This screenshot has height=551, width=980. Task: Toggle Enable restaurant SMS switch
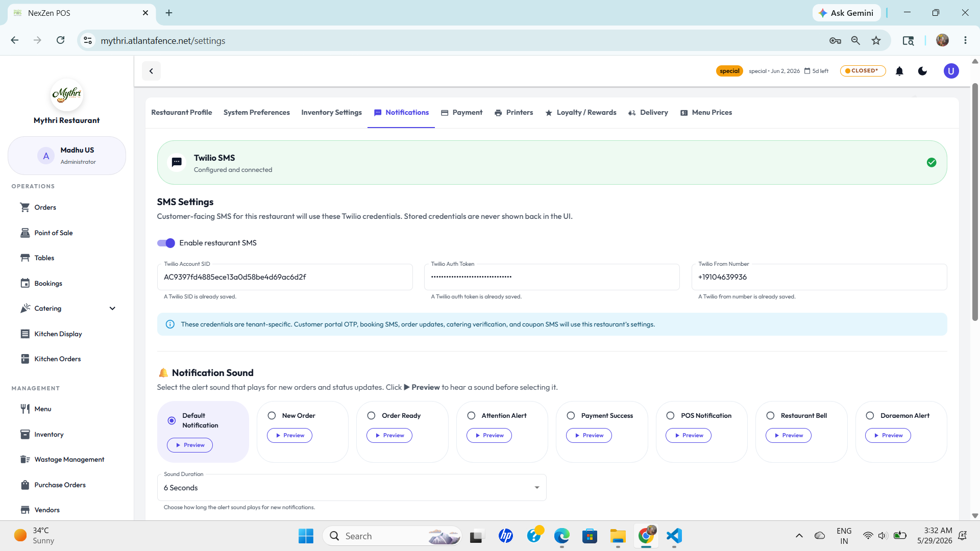tap(166, 243)
